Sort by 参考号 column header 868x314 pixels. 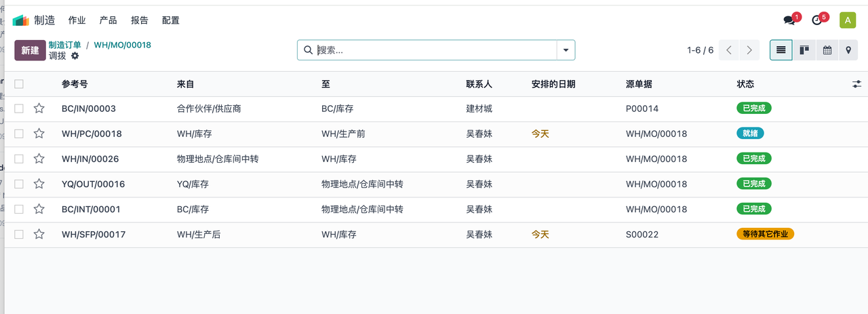click(75, 84)
